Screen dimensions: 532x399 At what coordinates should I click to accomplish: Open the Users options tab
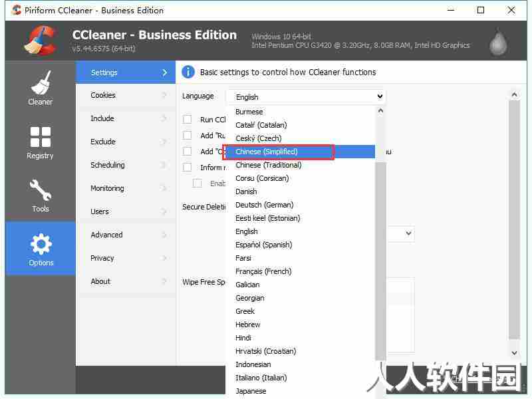[126, 211]
